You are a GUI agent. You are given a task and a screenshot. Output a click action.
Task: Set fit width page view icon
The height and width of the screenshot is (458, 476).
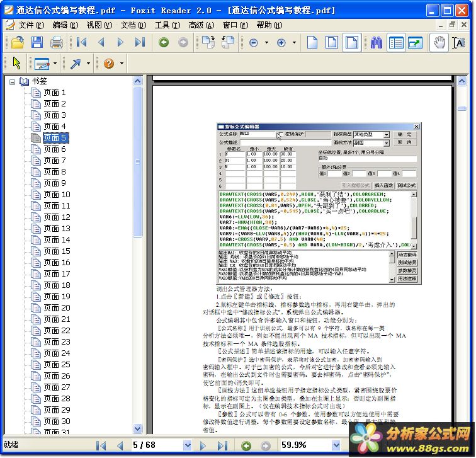351,42
